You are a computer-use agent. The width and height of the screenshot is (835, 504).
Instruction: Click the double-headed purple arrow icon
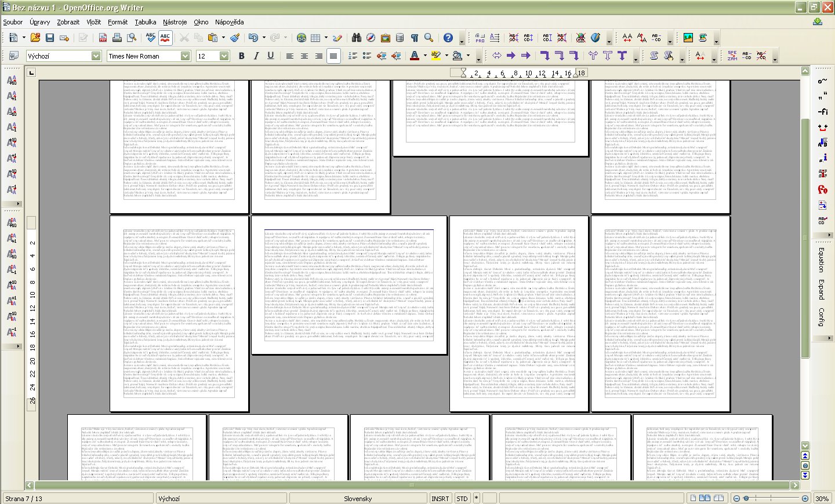(497, 56)
